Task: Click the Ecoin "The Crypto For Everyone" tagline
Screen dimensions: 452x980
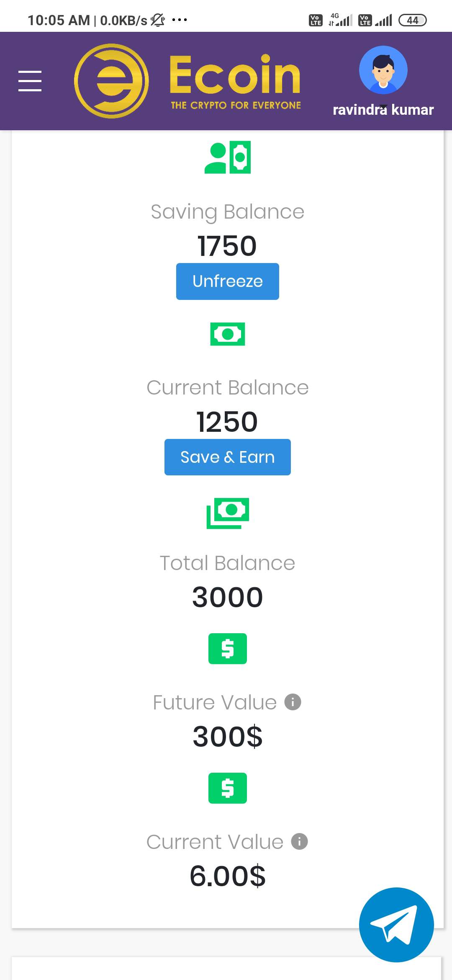Action: tap(236, 105)
